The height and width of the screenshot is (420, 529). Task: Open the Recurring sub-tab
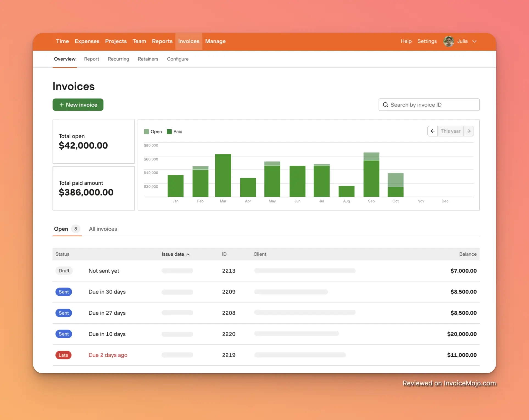118,59
